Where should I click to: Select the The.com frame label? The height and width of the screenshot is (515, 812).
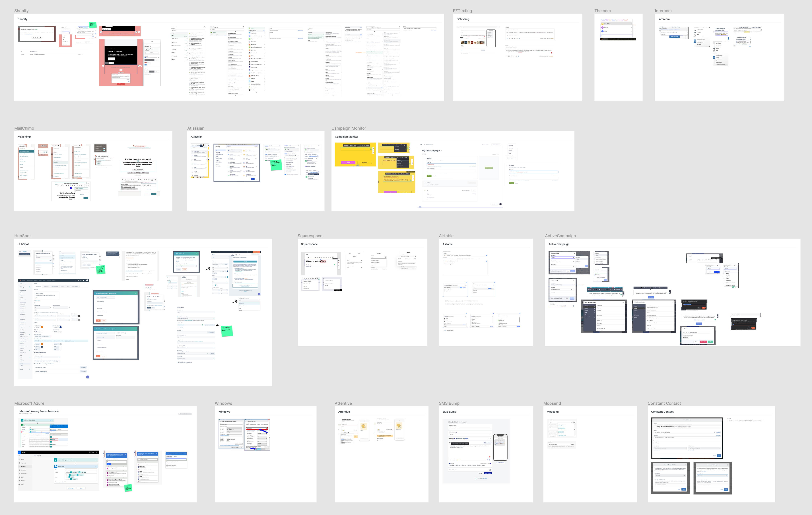602,11
